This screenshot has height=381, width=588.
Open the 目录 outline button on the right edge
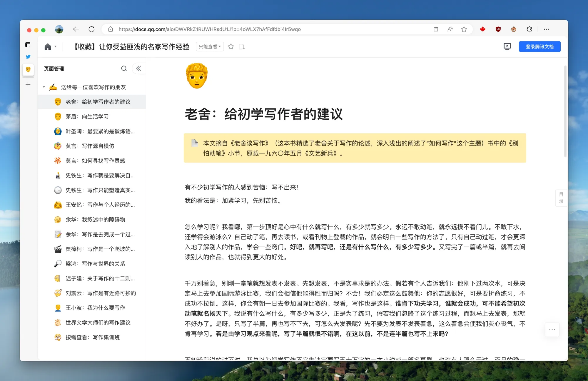coord(561,198)
